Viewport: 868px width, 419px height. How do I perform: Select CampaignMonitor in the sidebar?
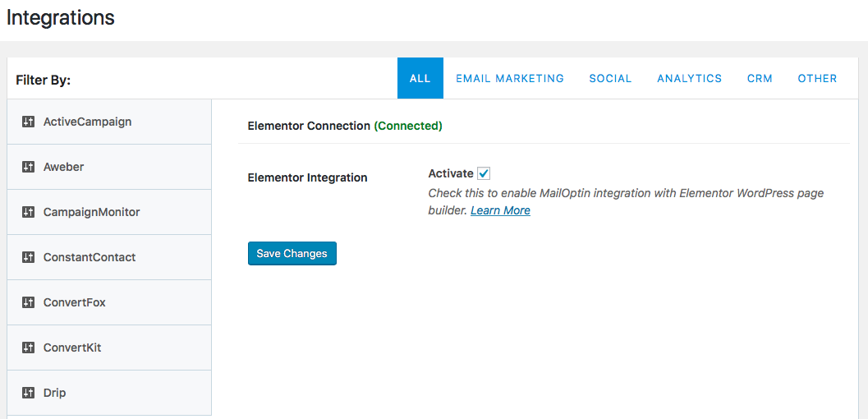(x=109, y=212)
